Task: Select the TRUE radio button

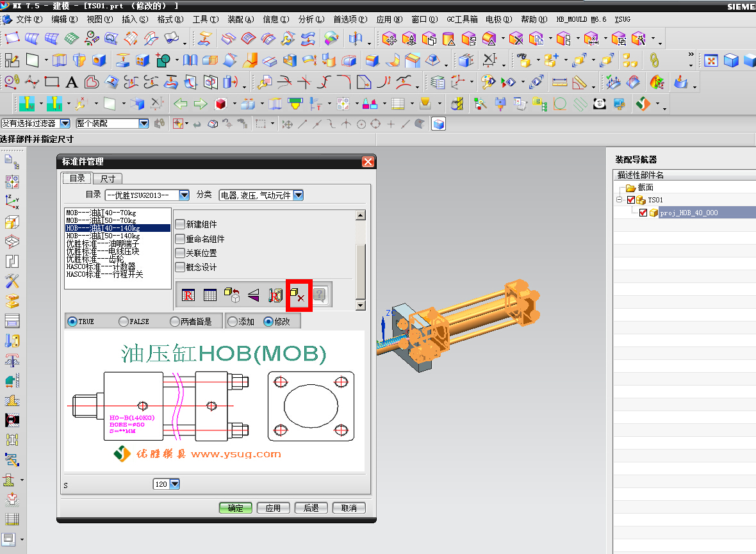Action: pos(72,321)
